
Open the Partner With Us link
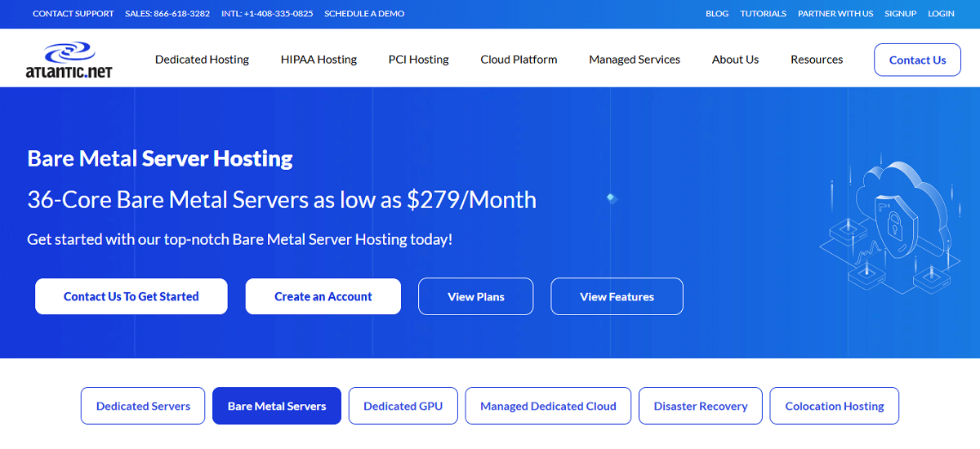[x=835, y=14]
